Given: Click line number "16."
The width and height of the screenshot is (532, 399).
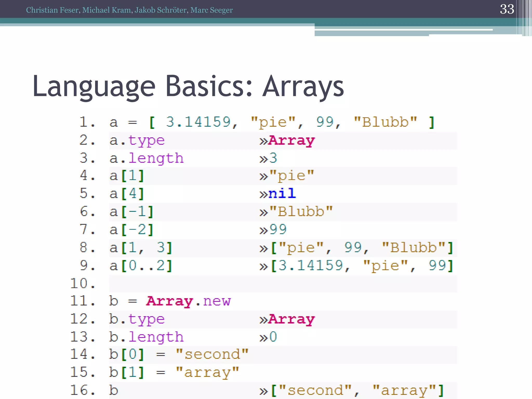Looking at the screenshot, I should coord(83,390).
